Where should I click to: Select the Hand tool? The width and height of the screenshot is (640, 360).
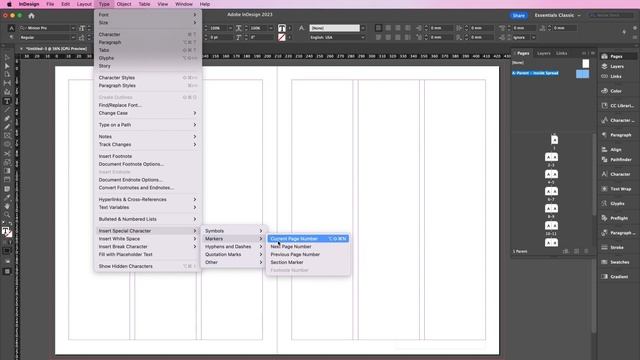tap(7, 206)
